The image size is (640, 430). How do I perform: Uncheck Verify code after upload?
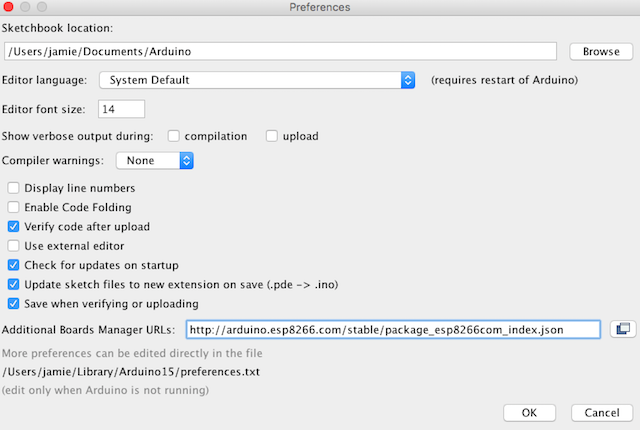pyautogui.click(x=14, y=226)
